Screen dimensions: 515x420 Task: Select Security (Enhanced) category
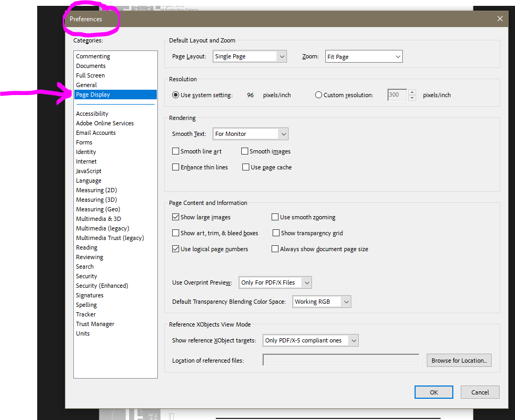[102, 286]
